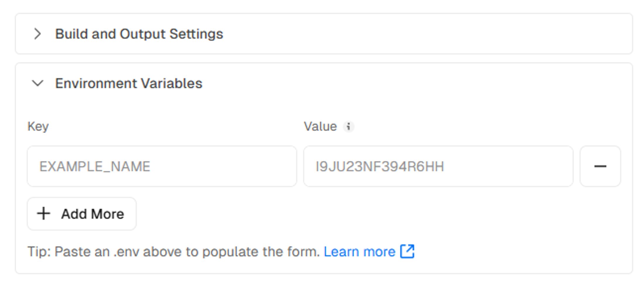Viewport: 644px width, 286px height.
Task: Click the info icon next to Value
Action: [x=348, y=127]
